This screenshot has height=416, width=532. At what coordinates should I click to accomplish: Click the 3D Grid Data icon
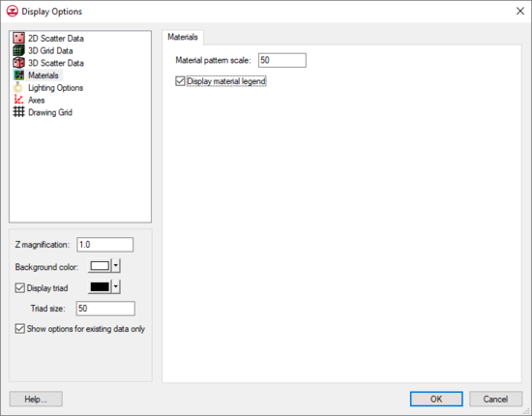coord(18,50)
